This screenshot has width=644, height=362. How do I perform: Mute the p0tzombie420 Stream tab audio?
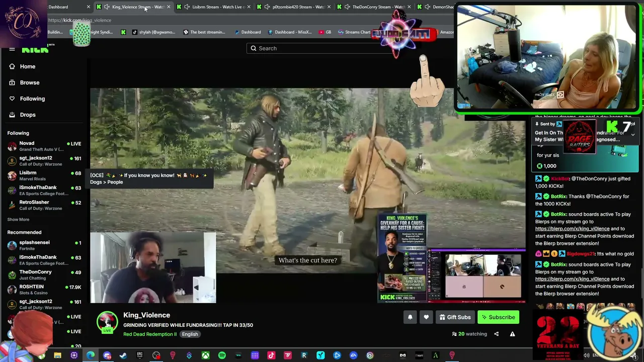[267, 7]
